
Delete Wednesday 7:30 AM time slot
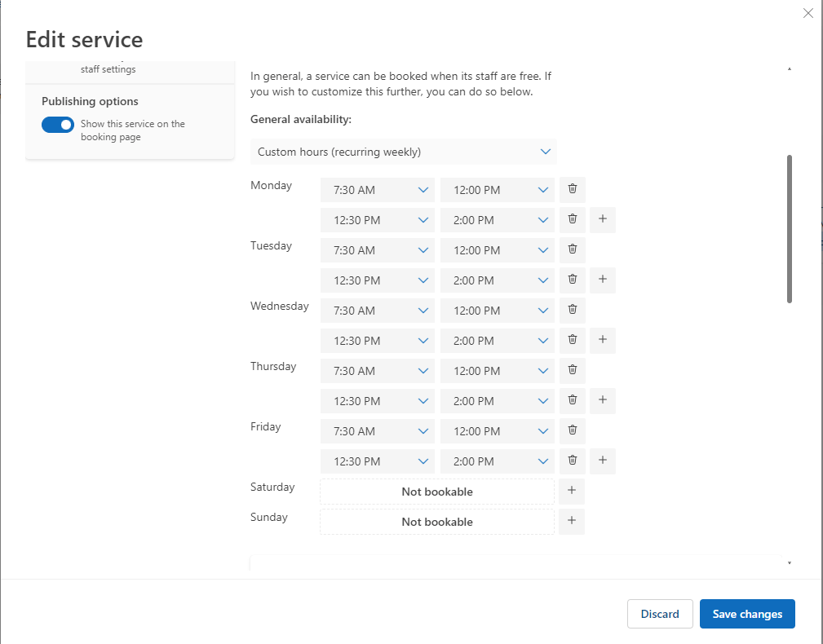(x=572, y=310)
